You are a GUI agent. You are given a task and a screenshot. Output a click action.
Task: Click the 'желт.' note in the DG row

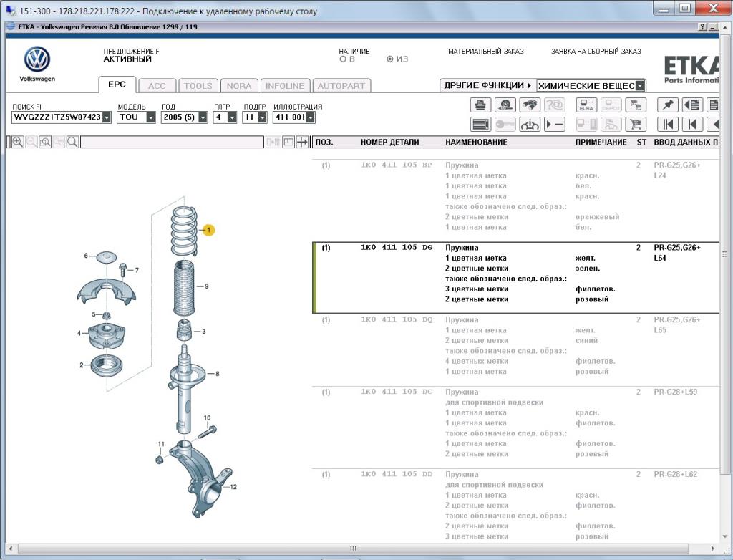(x=586, y=259)
